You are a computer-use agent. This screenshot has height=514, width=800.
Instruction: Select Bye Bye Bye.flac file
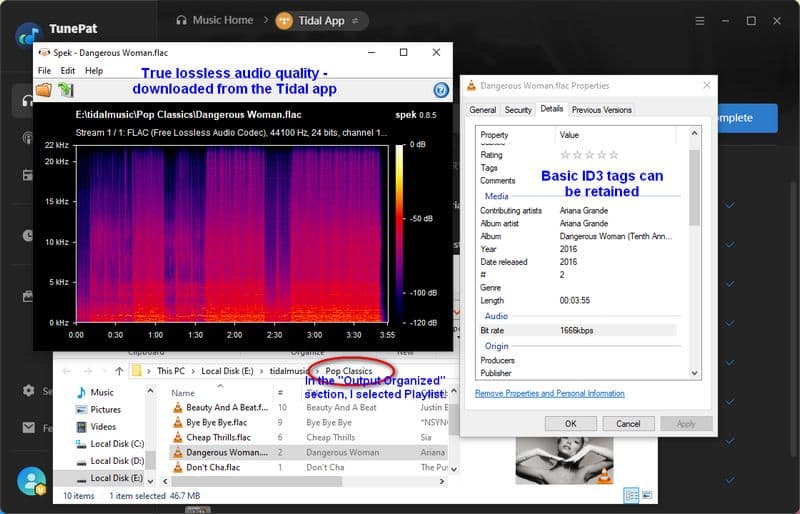(216, 423)
